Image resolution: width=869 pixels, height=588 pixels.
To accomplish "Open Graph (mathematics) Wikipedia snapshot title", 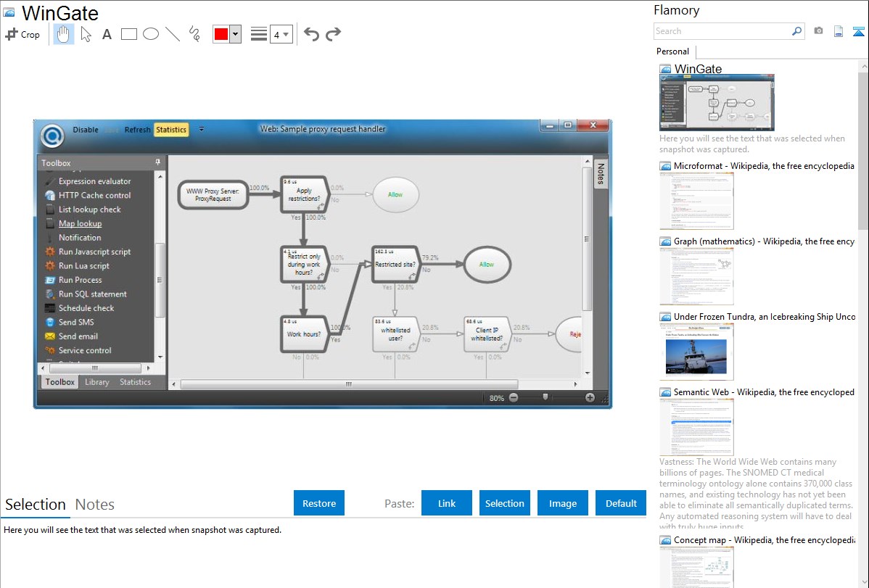I will coord(764,241).
